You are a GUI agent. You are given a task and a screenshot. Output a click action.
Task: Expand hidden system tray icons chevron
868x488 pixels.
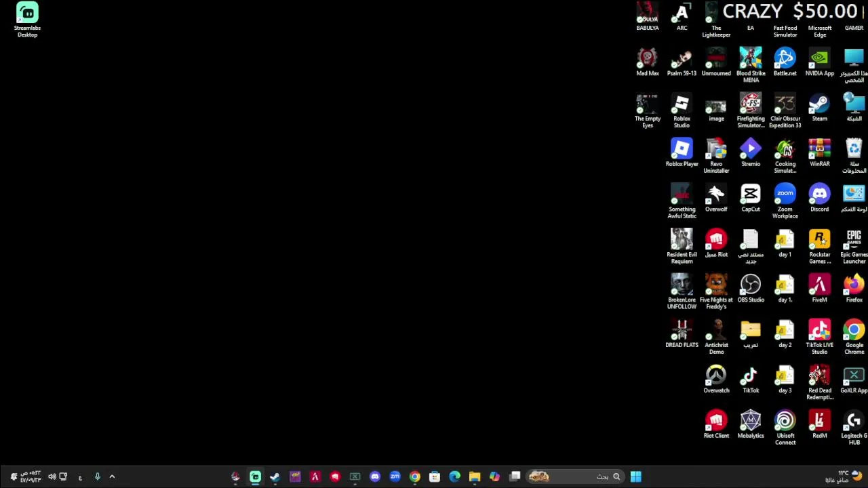[x=112, y=476]
